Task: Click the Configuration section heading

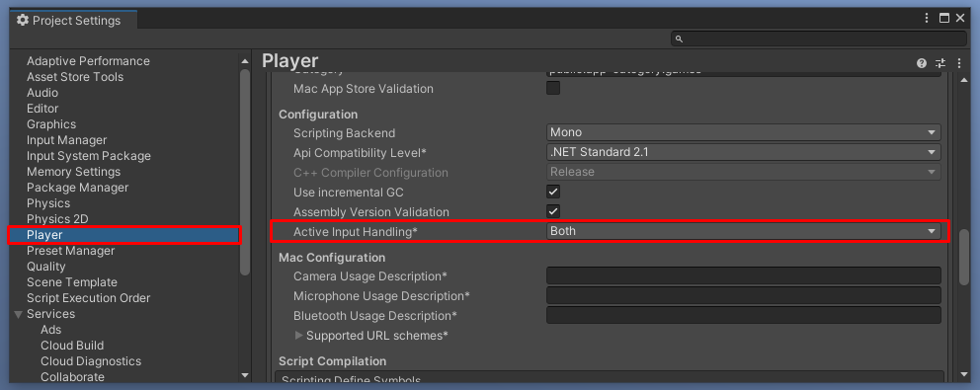Action: 318,115
